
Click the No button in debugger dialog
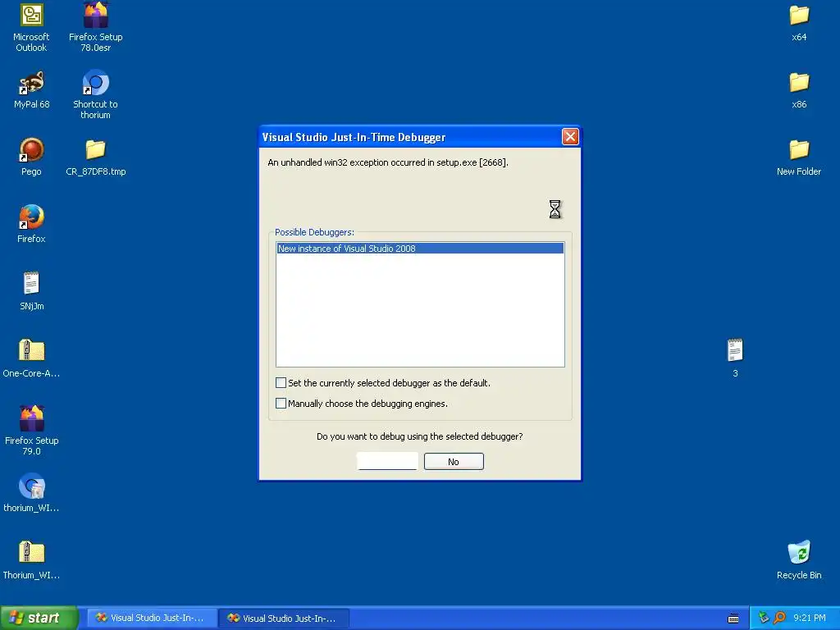point(454,461)
